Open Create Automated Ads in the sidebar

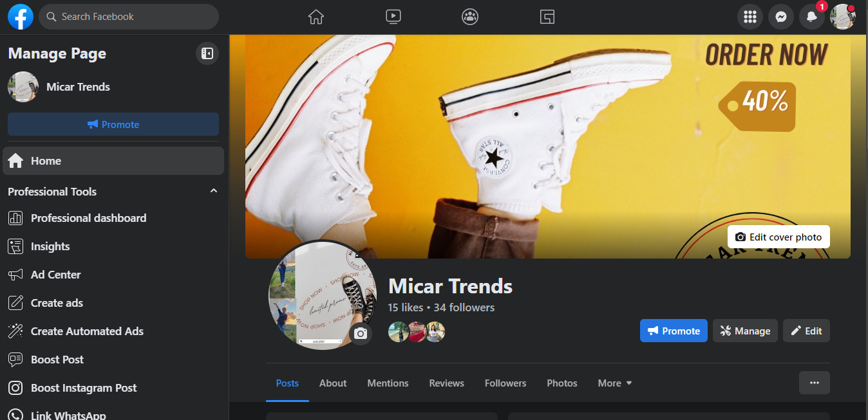click(x=113, y=331)
